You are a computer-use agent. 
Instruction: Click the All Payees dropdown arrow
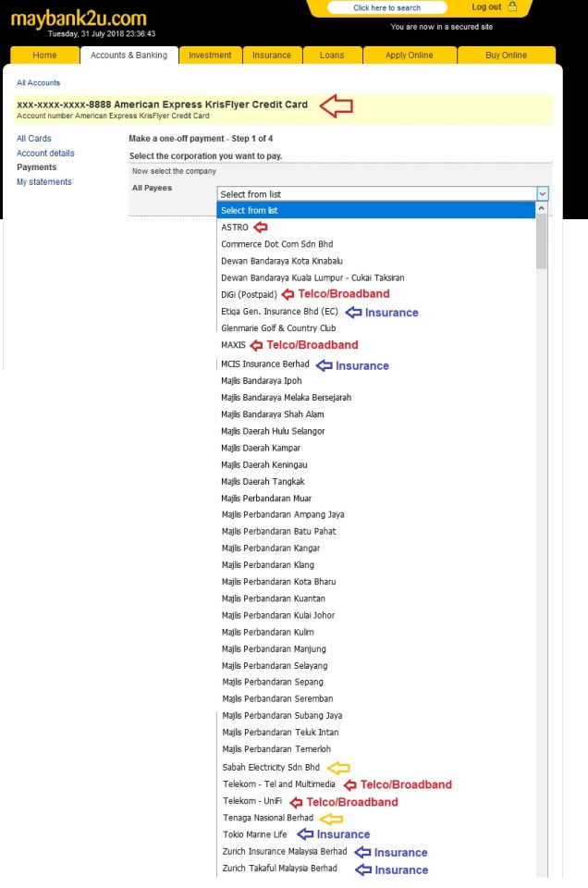pos(543,194)
